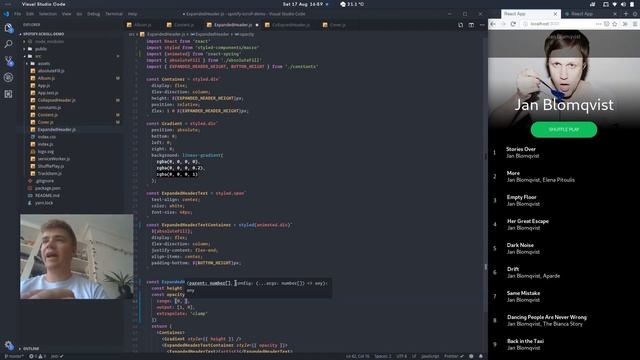Screen dimensions: 640x360
Task: Click the green SHUFFLE PLAY button
Action: click(x=564, y=129)
